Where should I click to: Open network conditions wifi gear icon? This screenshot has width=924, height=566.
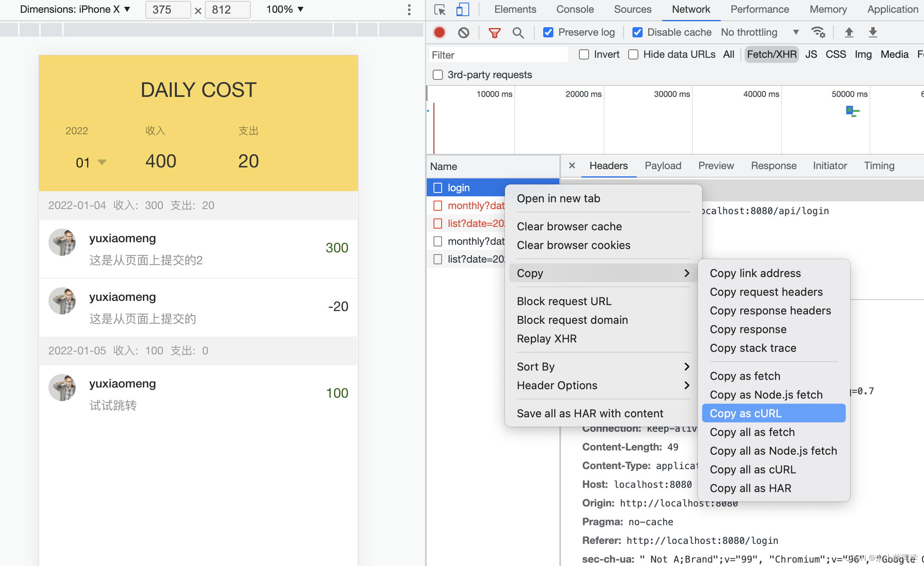click(x=818, y=32)
